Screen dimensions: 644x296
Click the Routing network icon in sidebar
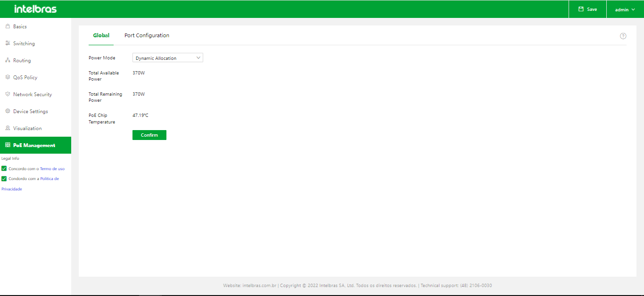8,60
